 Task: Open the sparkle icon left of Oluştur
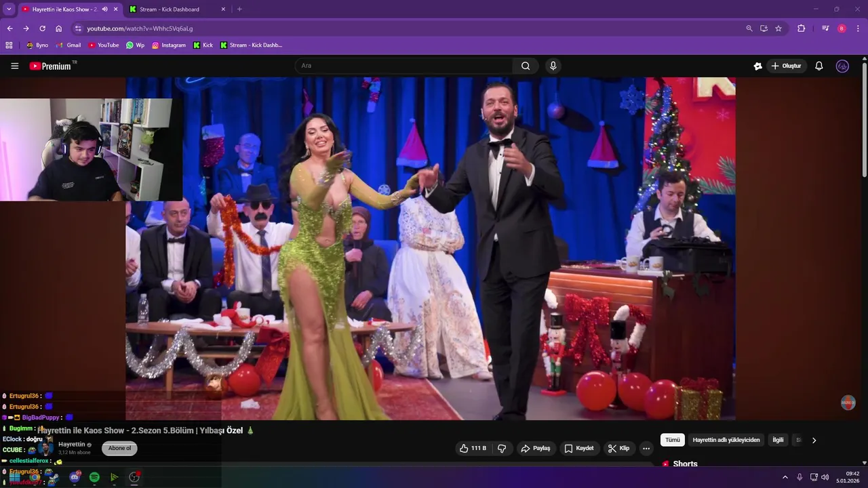point(758,66)
